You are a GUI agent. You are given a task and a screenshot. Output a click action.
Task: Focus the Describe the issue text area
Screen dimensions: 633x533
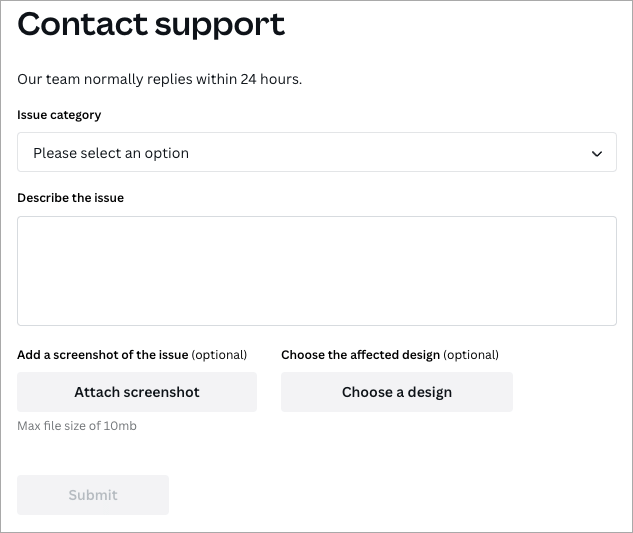(x=316, y=270)
